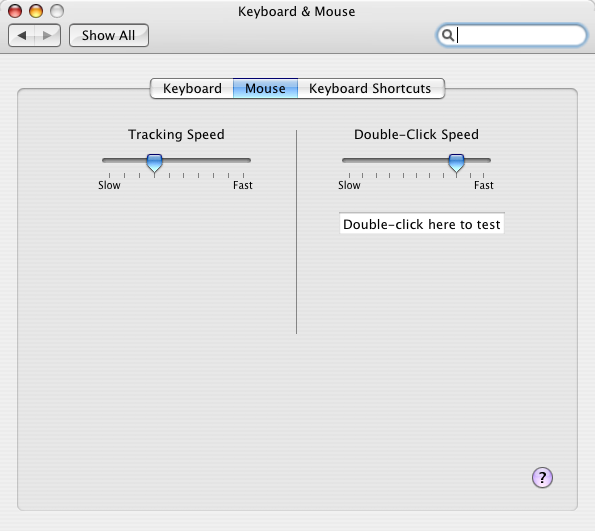Open help with the question mark button
Screen dimensions: 595x531
(542, 477)
